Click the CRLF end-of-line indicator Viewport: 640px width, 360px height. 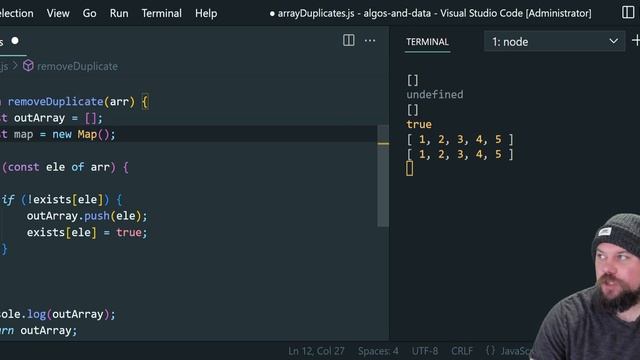(x=462, y=351)
